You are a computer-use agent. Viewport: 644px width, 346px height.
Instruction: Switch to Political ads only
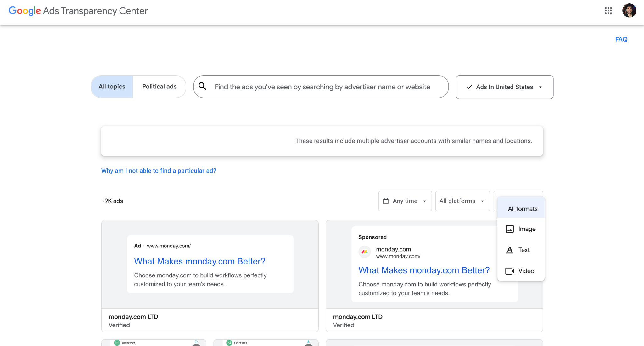coord(160,86)
